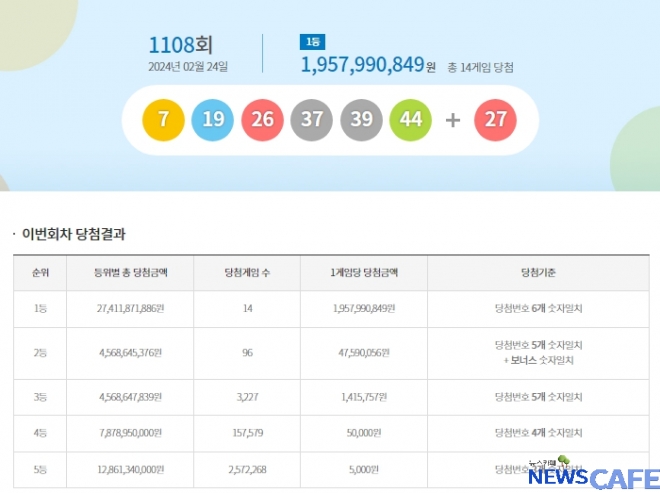Select the gray number 39 ball

coord(361,120)
